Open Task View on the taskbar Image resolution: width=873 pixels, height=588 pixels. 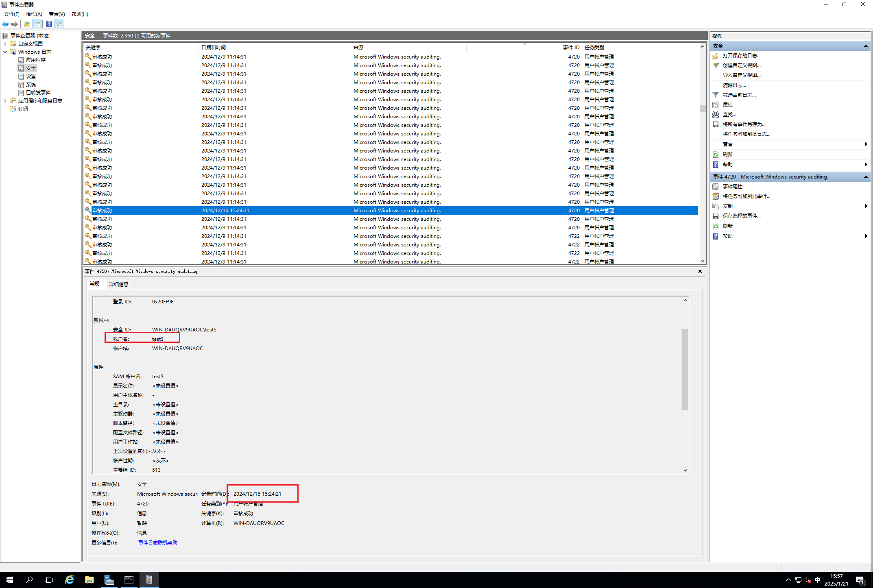point(49,580)
